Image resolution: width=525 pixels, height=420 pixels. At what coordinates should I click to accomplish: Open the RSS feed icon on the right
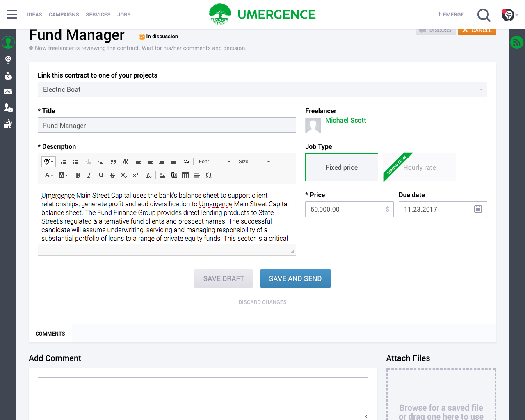[517, 42]
